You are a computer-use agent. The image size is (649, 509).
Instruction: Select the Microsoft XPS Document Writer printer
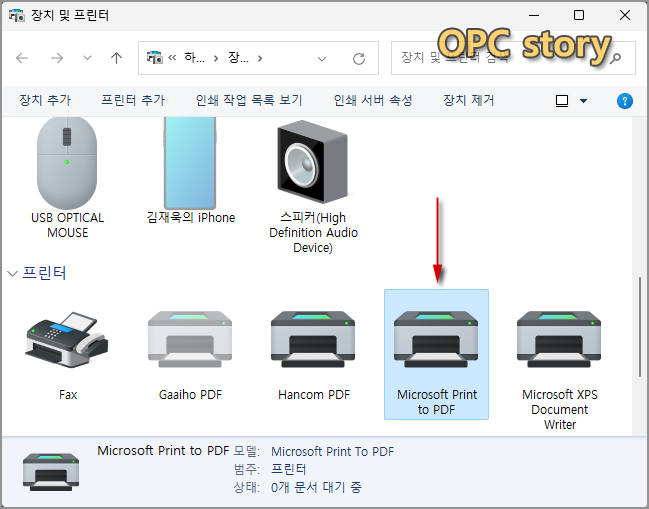tap(559, 339)
